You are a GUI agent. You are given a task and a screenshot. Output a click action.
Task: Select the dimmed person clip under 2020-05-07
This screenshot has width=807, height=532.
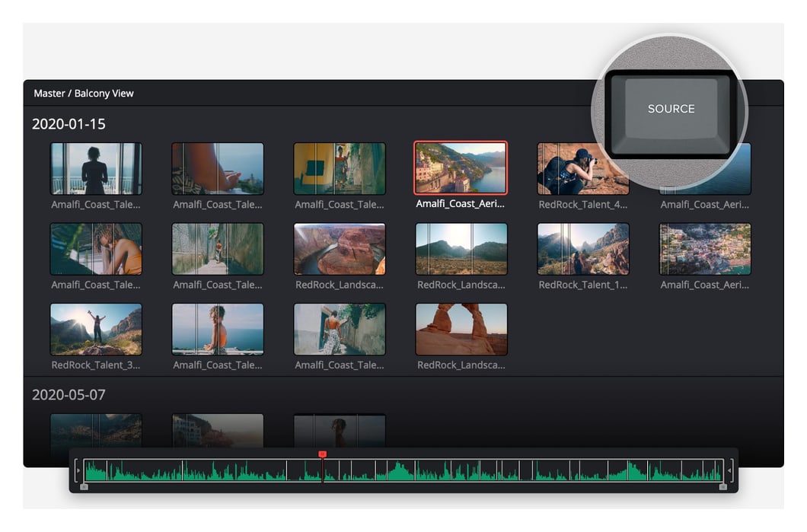339,431
